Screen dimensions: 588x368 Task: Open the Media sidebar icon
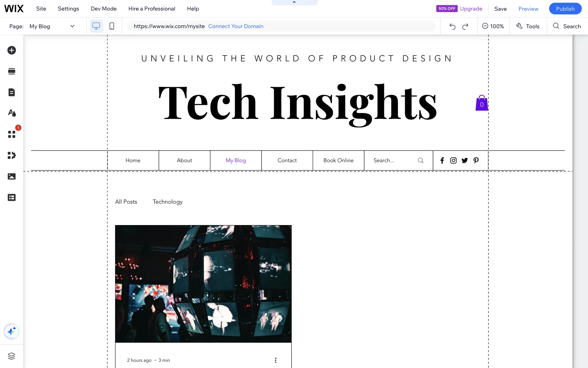pyautogui.click(x=12, y=176)
